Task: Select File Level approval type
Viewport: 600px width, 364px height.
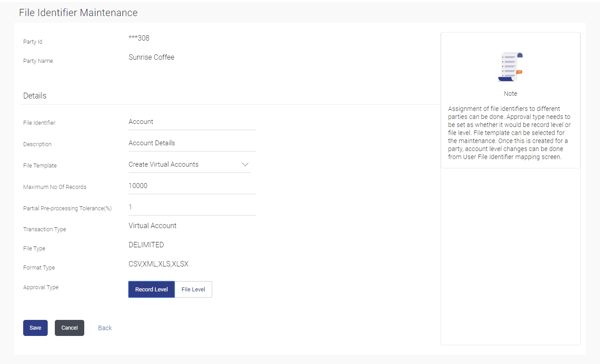Action: 193,289
